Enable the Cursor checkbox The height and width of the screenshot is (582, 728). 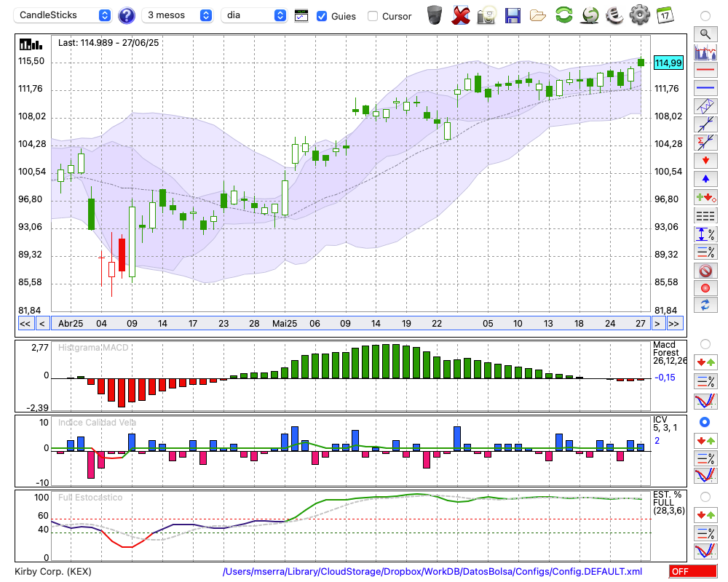[372, 16]
